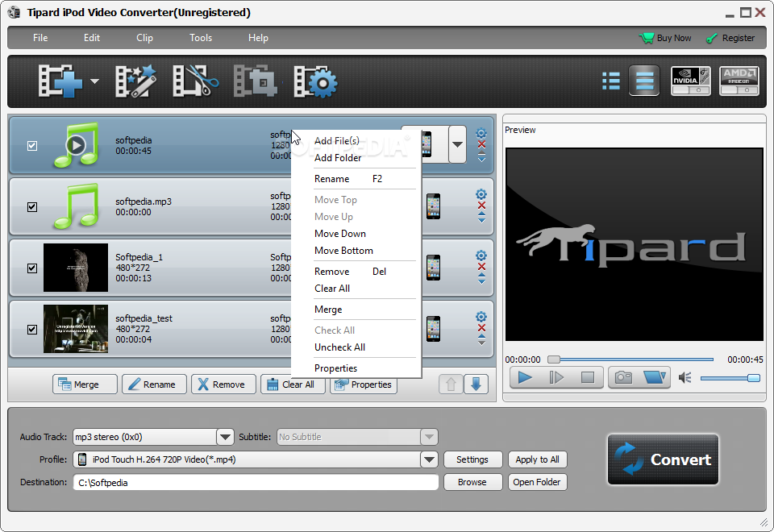The width and height of the screenshot is (774, 532).
Task: Select the Softpedia_1 video thumbnail
Action: pos(76,268)
